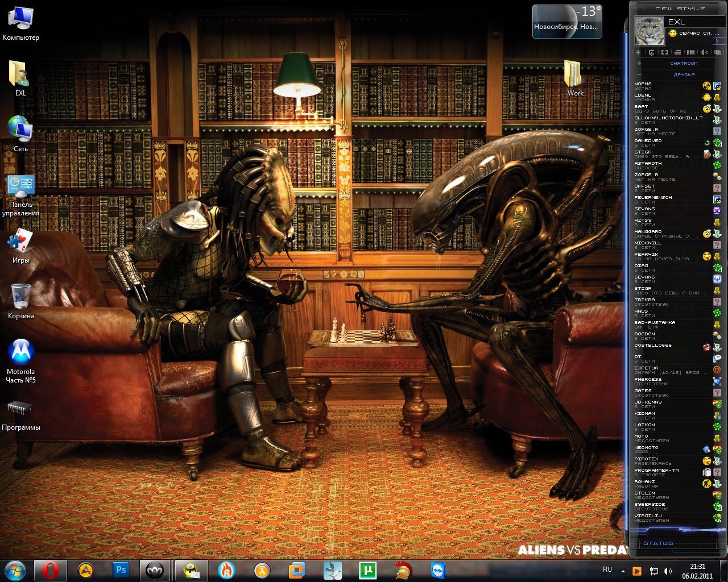Open TeamViewer from the taskbar
The width and height of the screenshot is (728, 582).
[x=438, y=570]
